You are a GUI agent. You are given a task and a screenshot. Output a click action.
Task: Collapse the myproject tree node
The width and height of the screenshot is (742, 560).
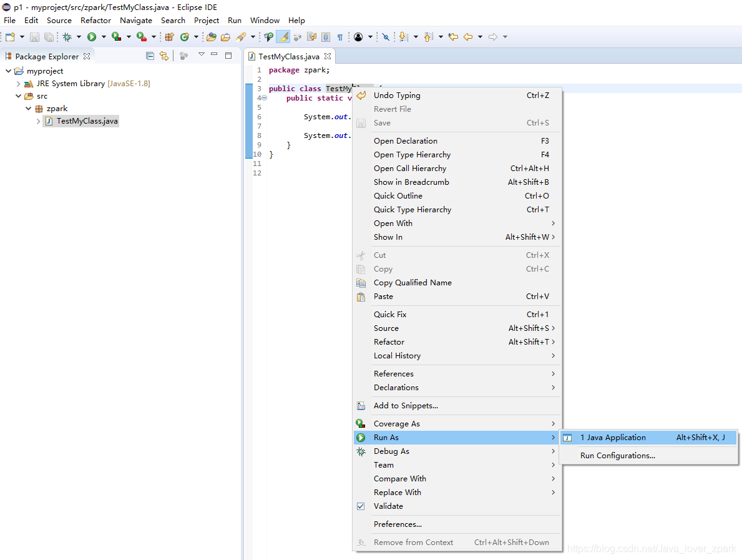point(9,71)
